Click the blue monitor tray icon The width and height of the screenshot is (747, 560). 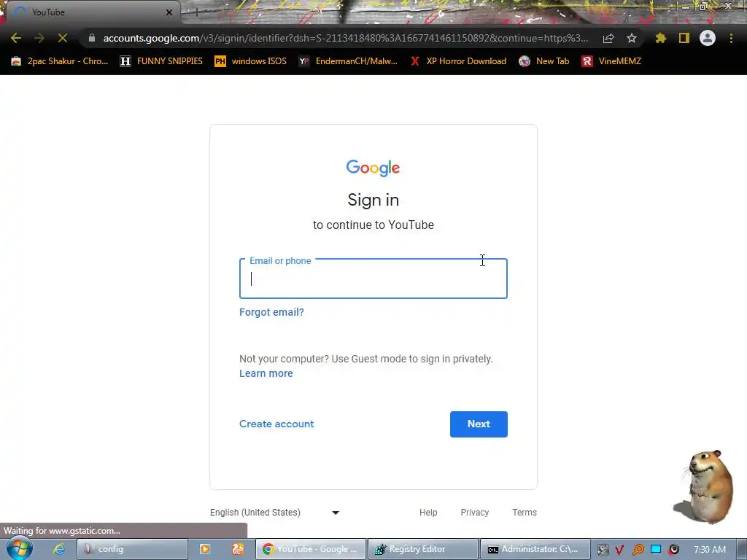coord(656,550)
